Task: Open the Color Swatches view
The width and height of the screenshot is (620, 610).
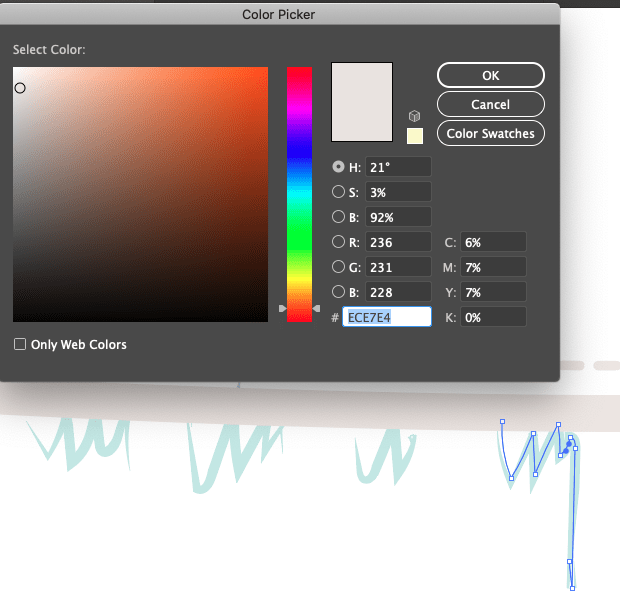Action: (491, 134)
